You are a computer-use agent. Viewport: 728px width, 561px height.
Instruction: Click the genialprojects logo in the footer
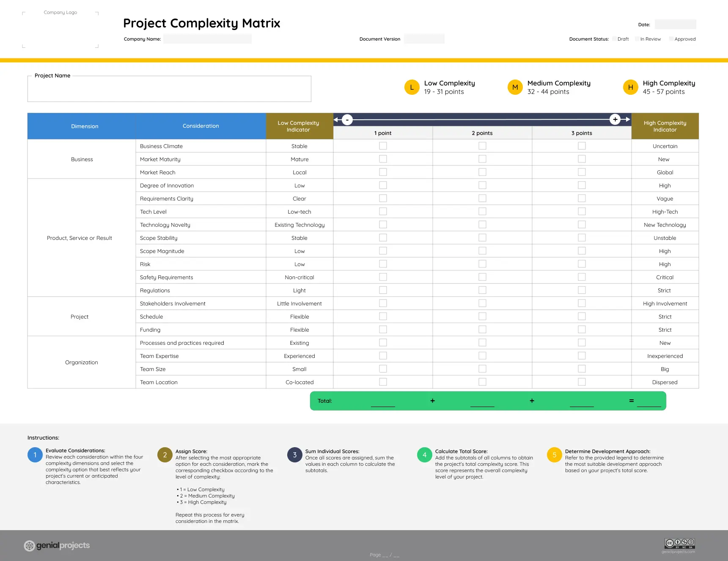point(56,545)
